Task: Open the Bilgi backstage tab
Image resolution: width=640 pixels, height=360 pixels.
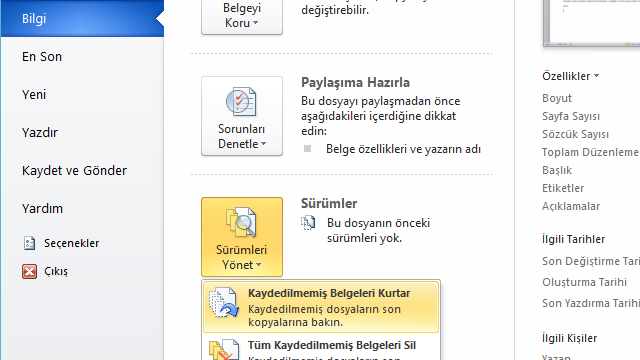Action: tap(82, 18)
